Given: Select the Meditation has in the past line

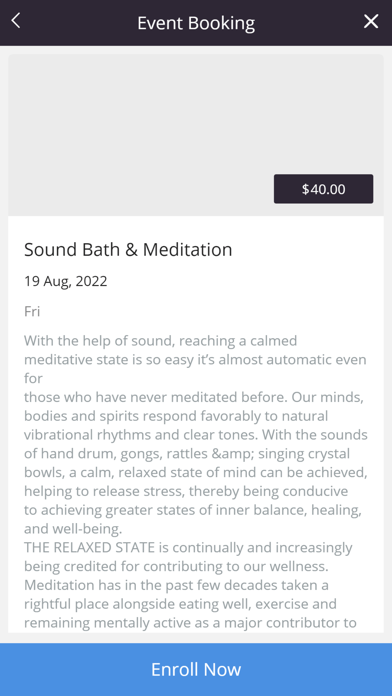Looking at the screenshot, I should click(176, 585).
